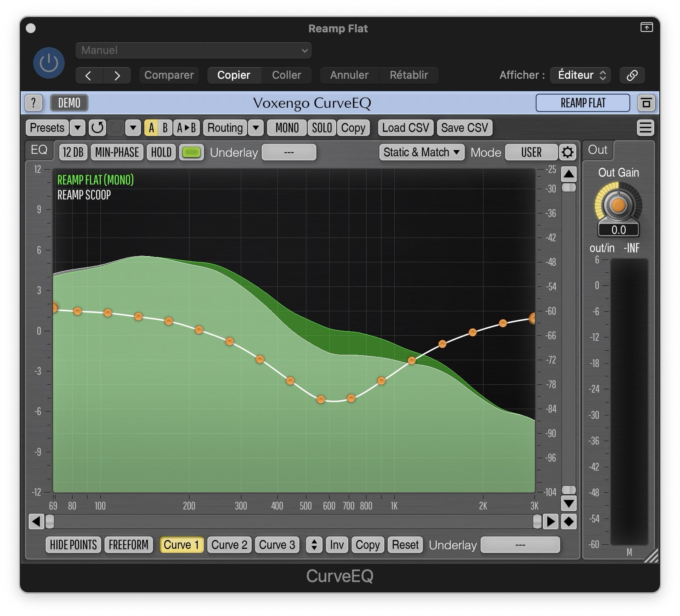Click the bottom-right resize grip corner
Image resolution: width=680 pixels, height=616 pixels.
tap(651, 555)
